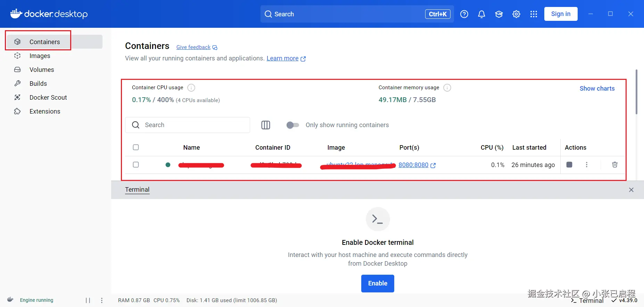The height and width of the screenshot is (307, 644).
Task: Check the container row checkbox
Action: [x=136, y=165]
